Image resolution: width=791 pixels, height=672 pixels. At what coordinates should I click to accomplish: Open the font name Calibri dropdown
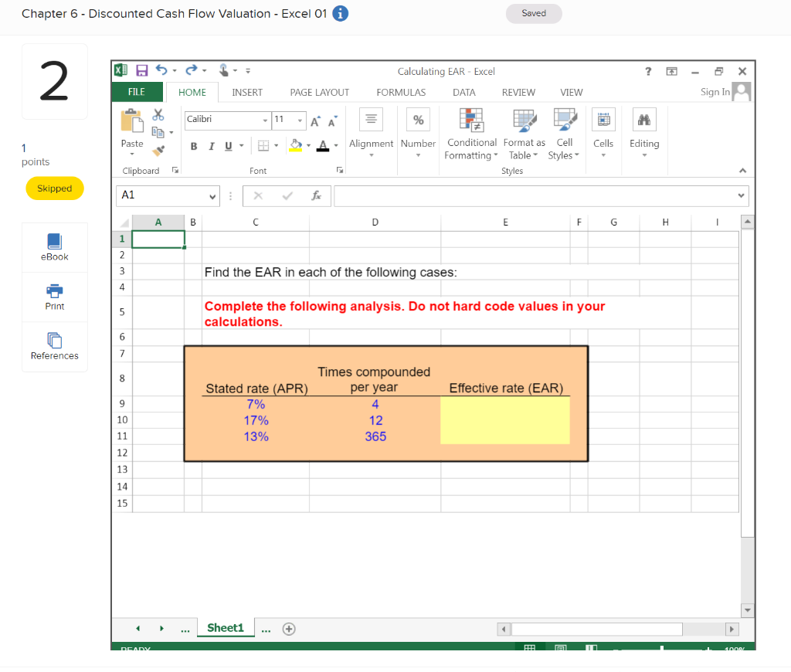(x=265, y=120)
